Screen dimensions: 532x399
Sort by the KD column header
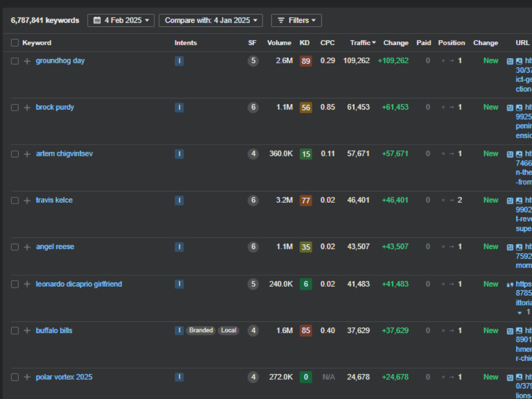point(304,43)
